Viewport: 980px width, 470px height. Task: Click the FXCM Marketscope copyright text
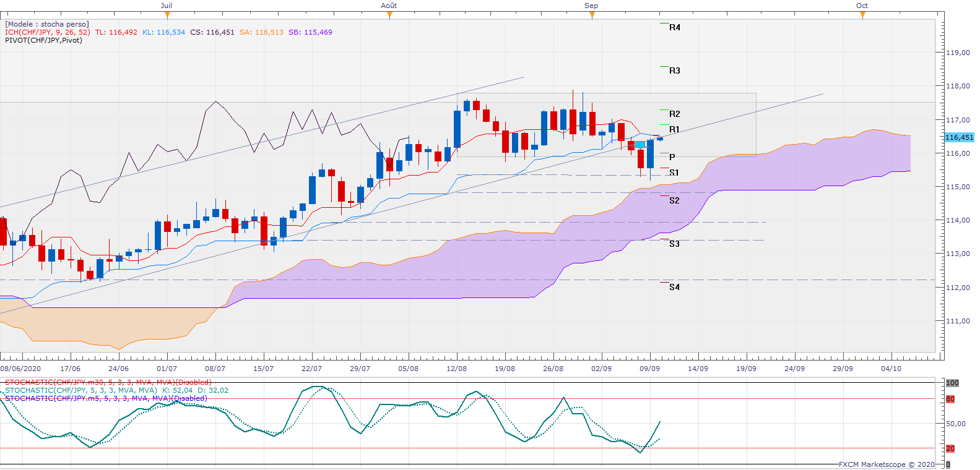(887, 464)
